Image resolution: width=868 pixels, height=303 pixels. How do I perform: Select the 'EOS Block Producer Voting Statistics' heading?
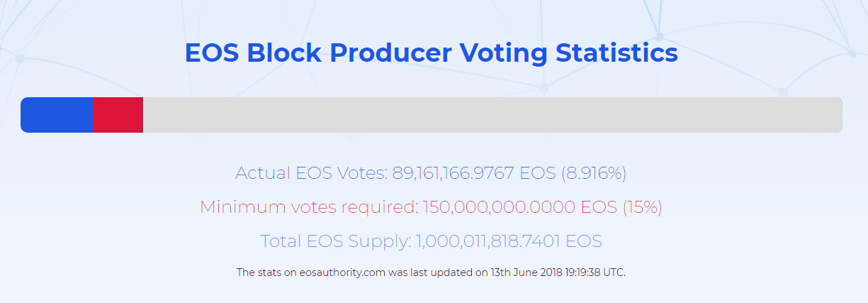(432, 54)
